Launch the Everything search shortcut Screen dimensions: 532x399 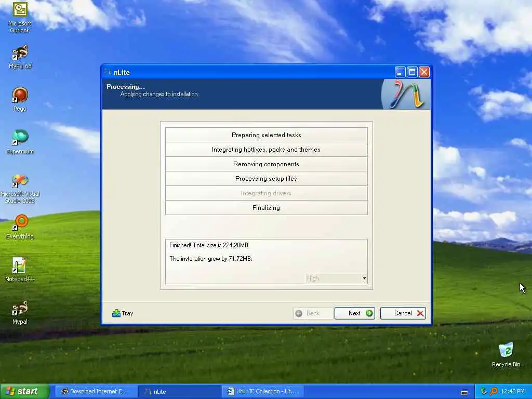[x=20, y=227]
